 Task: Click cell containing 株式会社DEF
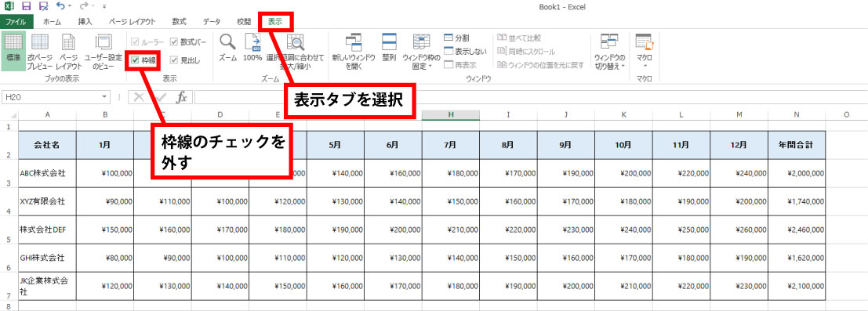(48, 230)
